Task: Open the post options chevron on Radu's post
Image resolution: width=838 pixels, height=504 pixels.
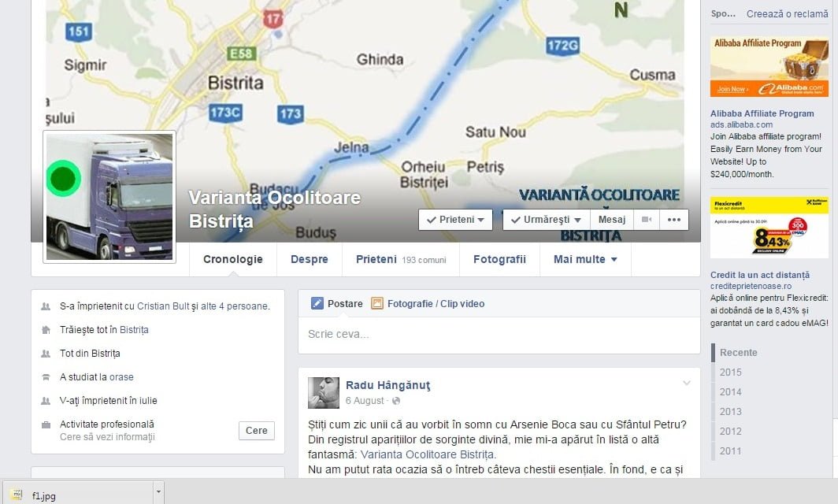Action: (687, 383)
